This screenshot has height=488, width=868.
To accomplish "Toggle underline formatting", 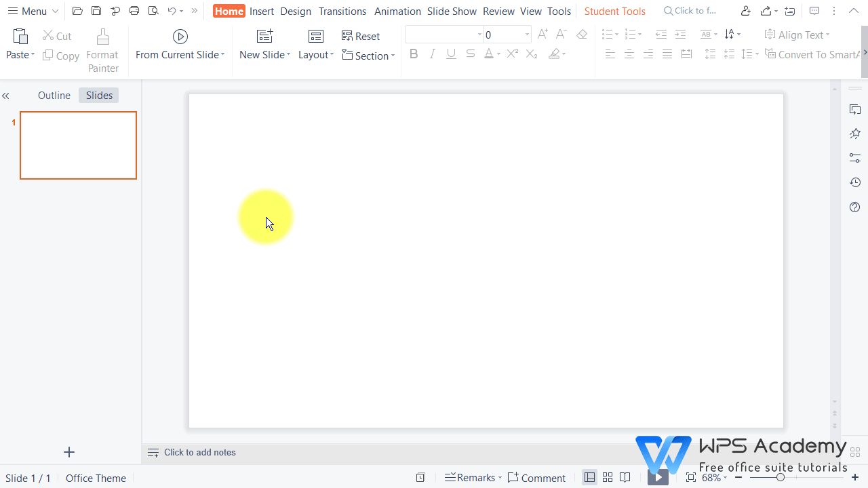I will (x=451, y=54).
